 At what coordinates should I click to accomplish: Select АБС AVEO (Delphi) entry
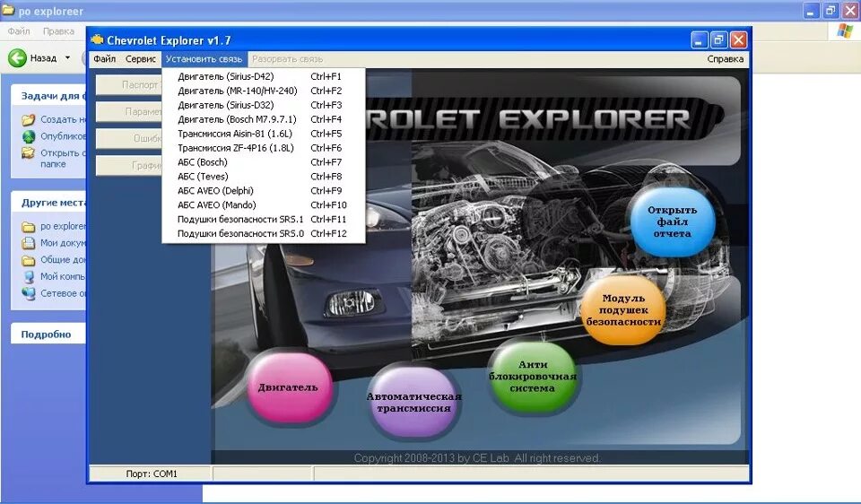pyautogui.click(x=264, y=190)
